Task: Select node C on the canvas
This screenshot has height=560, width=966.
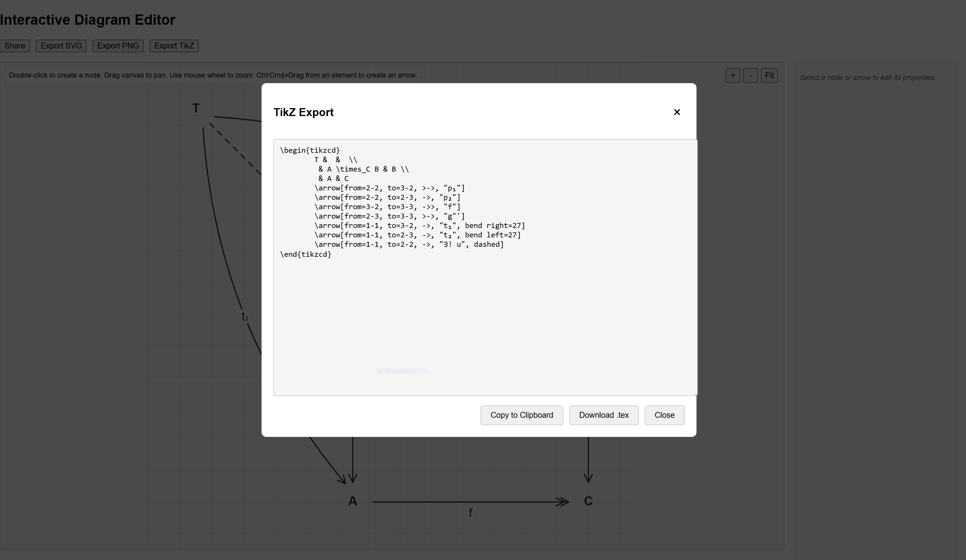Action: click(x=588, y=501)
